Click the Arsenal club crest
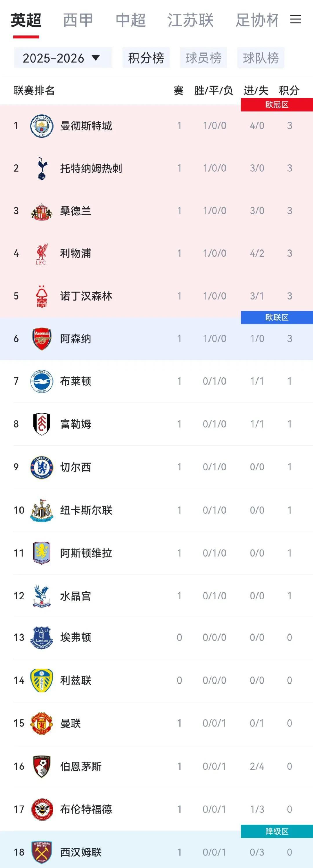 41,339
